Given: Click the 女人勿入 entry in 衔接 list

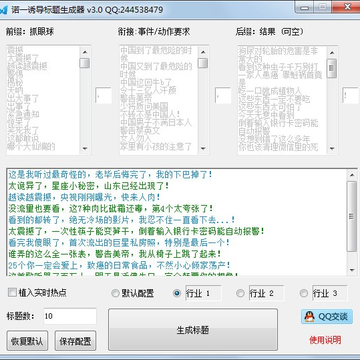Looking at the screenshot, I should coord(136,138).
